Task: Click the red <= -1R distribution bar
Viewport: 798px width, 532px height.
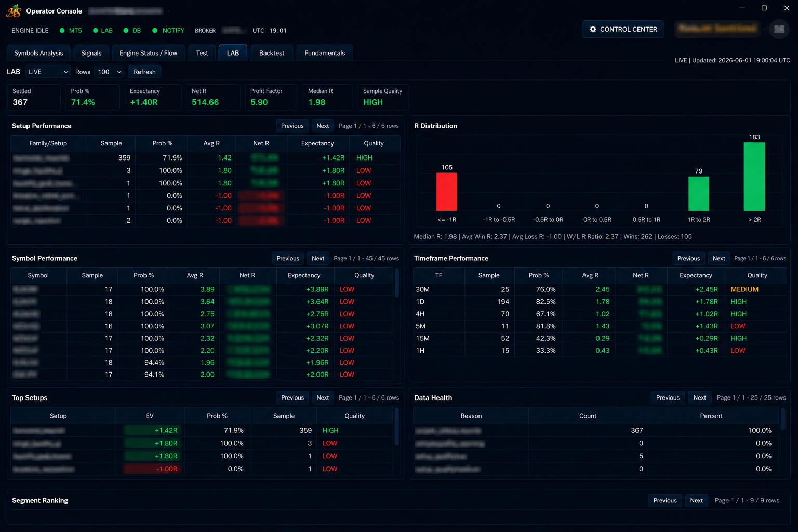Action: point(447,192)
